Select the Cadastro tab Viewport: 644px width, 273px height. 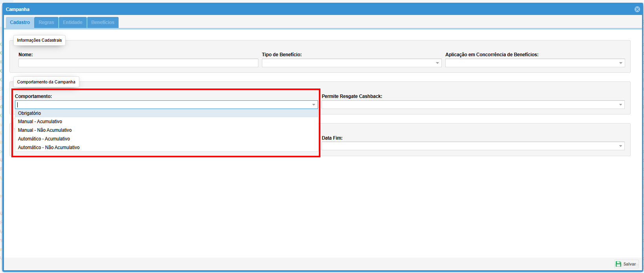20,22
